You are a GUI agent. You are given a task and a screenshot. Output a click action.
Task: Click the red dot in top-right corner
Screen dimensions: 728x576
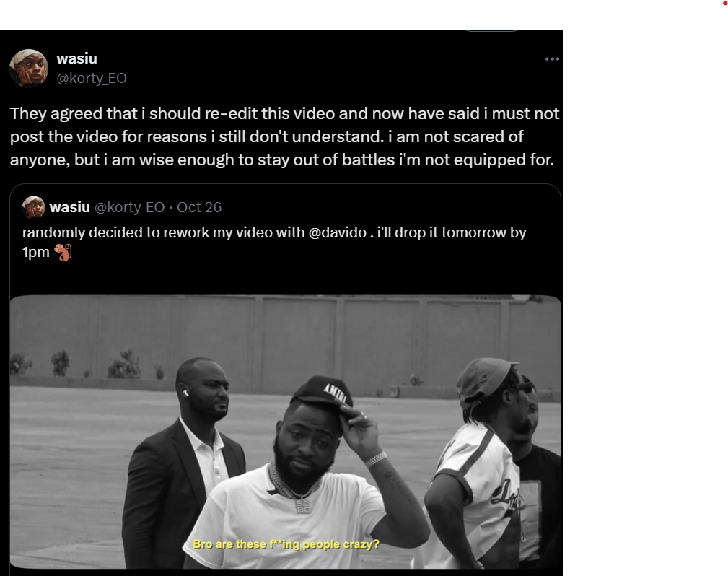pyautogui.click(x=724, y=4)
